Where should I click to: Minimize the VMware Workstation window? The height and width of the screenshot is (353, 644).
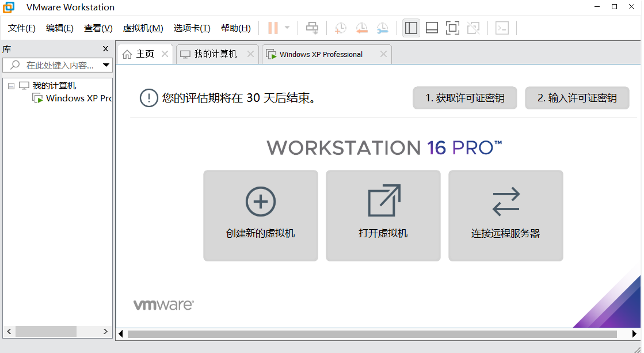(597, 6)
